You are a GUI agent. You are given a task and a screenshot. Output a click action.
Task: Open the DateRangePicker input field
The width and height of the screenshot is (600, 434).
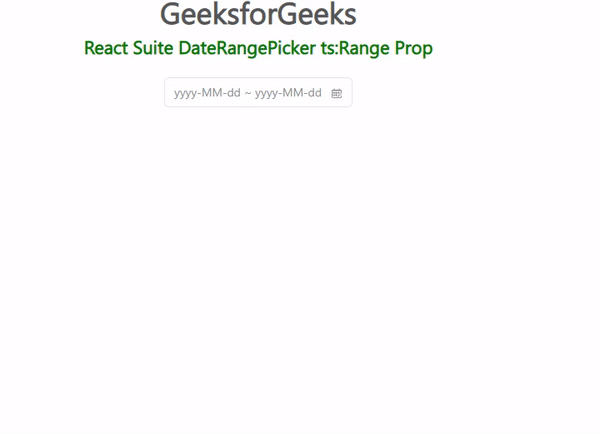(x=258, y=92)
